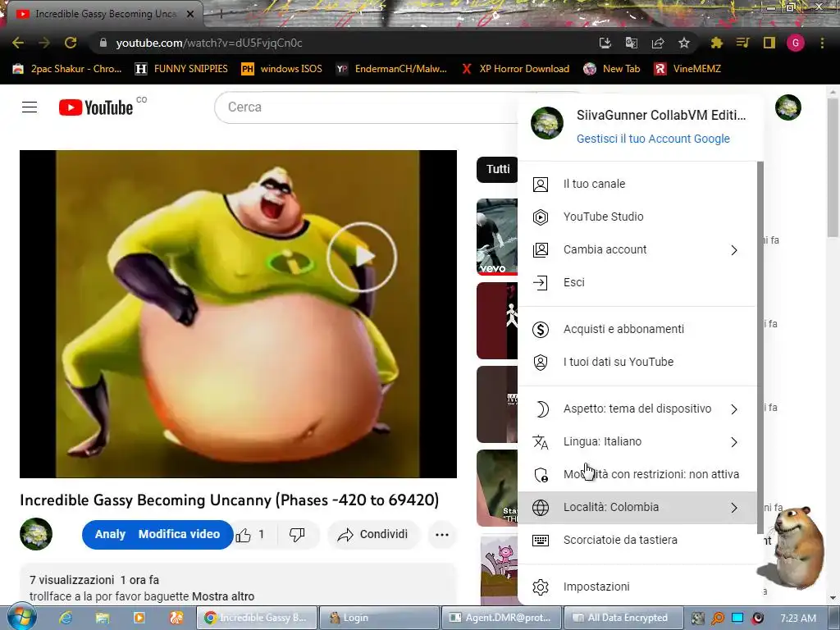This screenshot has width=840, height=630.
Task: Select Esci to sign out
Action: [637, 282]
